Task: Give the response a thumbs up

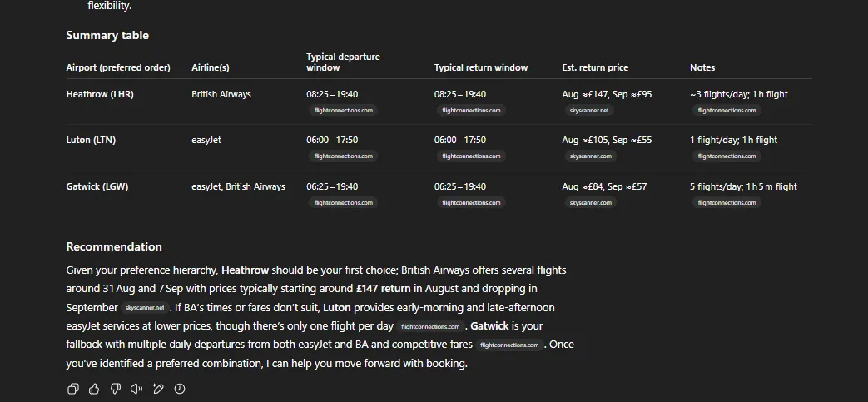Action: point(94,389)
